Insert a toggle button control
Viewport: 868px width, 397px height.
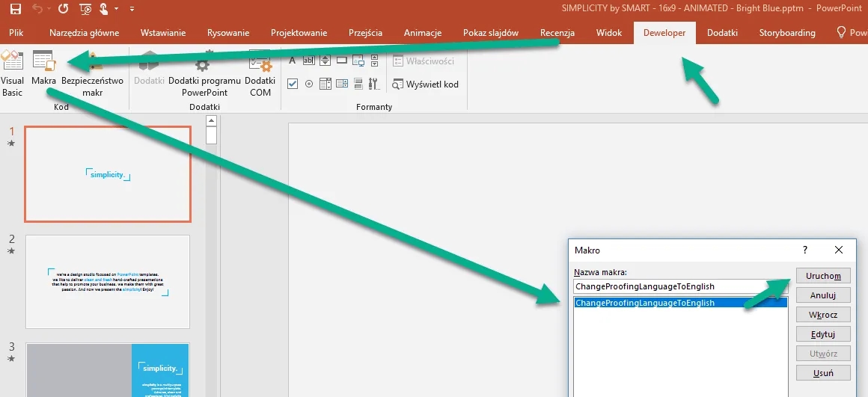358,84
